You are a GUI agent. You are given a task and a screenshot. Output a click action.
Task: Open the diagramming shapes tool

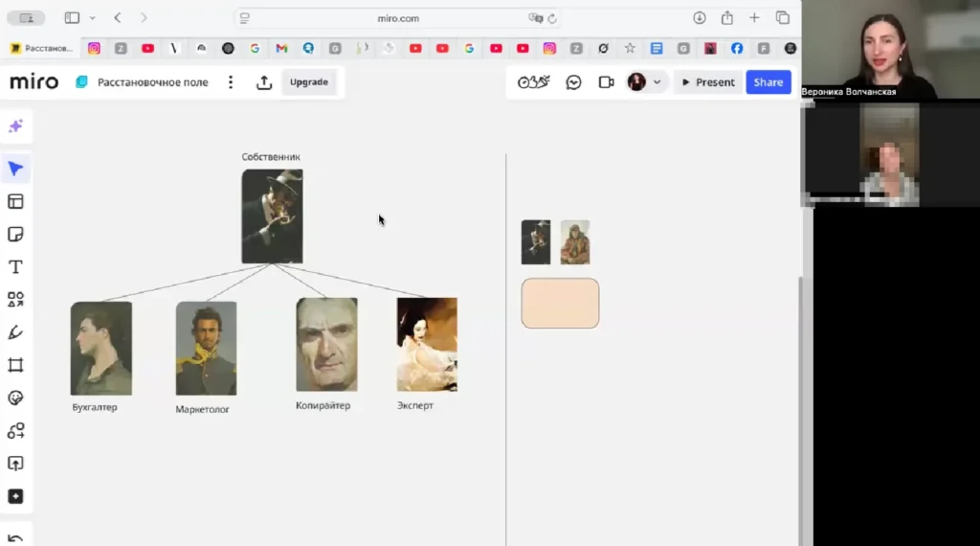[15, 431]
